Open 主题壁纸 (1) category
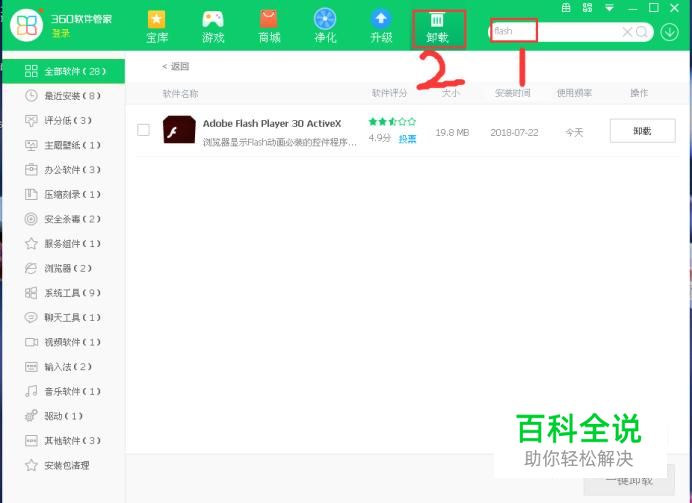This screenshot has width=692, height=503. [x=64, y=145]
